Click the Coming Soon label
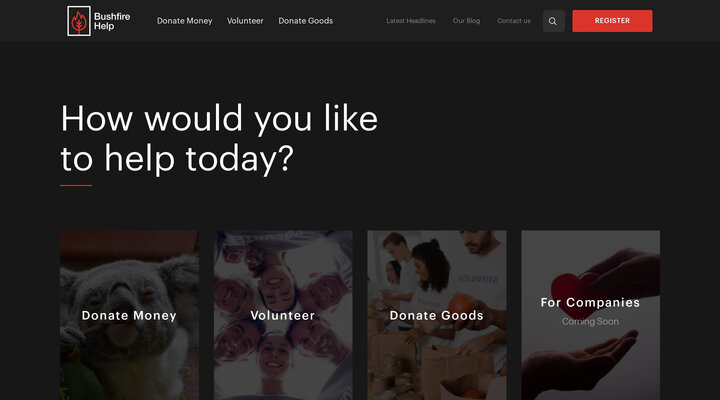720x400 pixels. click(590, 321)
